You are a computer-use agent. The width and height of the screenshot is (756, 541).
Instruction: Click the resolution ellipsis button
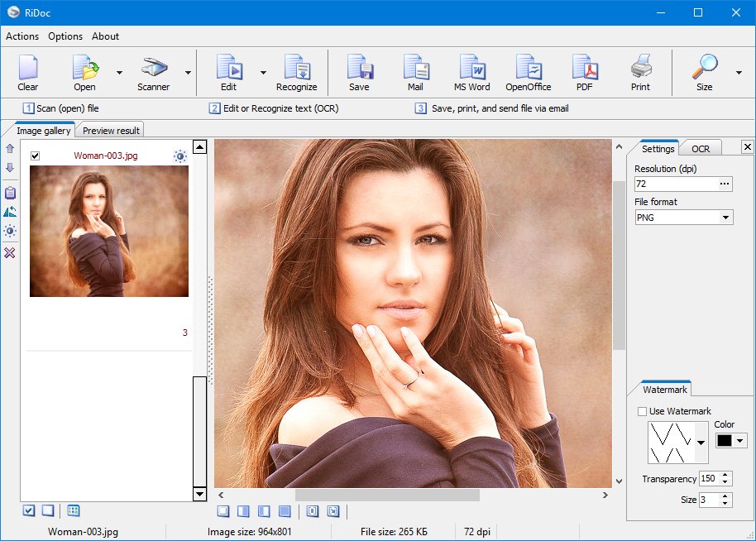tap(725, 184)
